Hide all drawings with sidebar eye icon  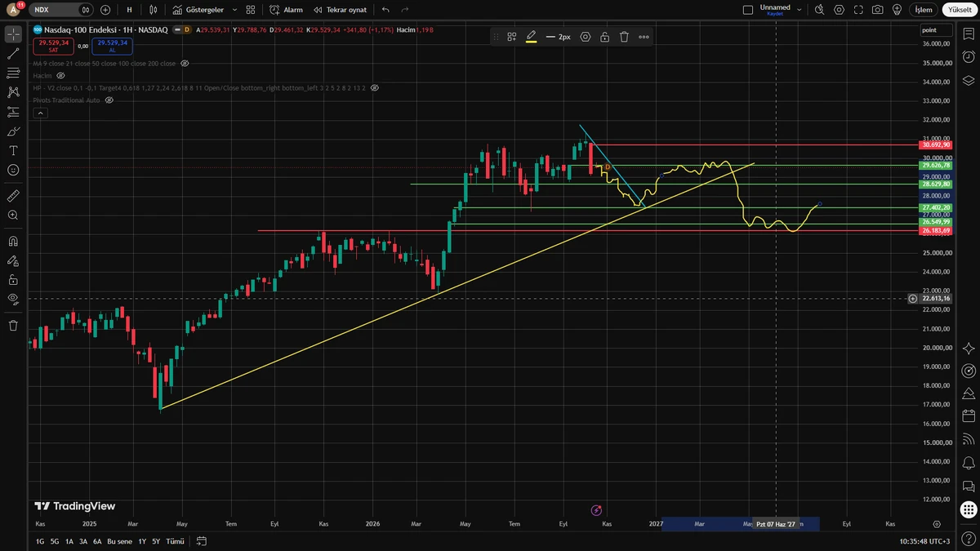click(13, 299)
